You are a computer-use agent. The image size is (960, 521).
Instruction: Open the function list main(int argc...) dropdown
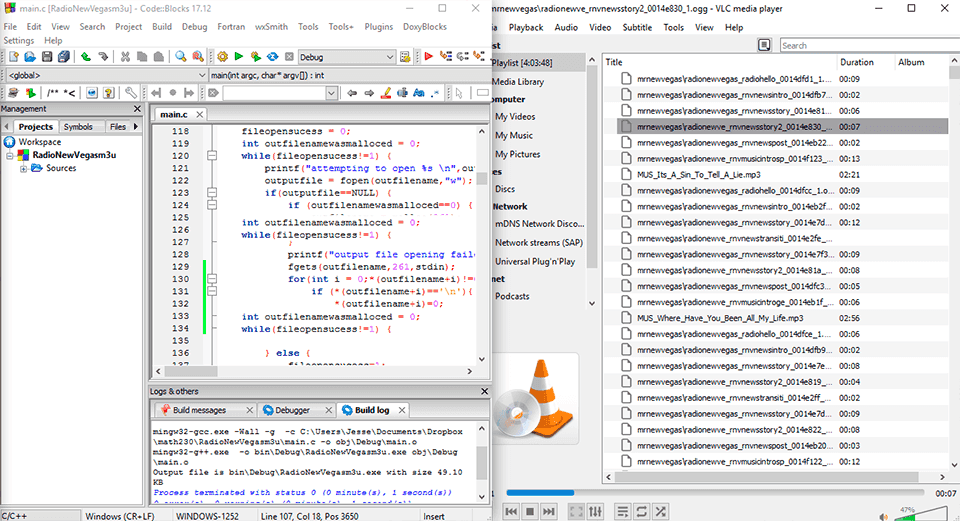(x=349, y=75)
